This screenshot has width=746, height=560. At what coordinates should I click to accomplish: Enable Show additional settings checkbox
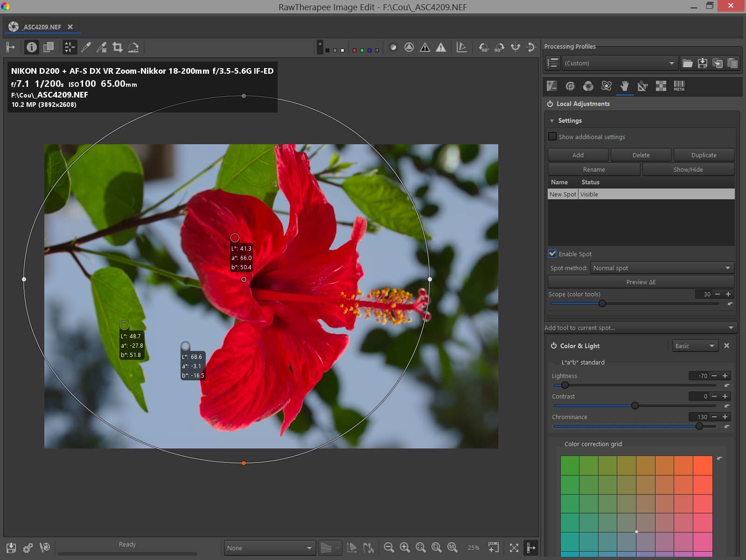pos(553,137)
